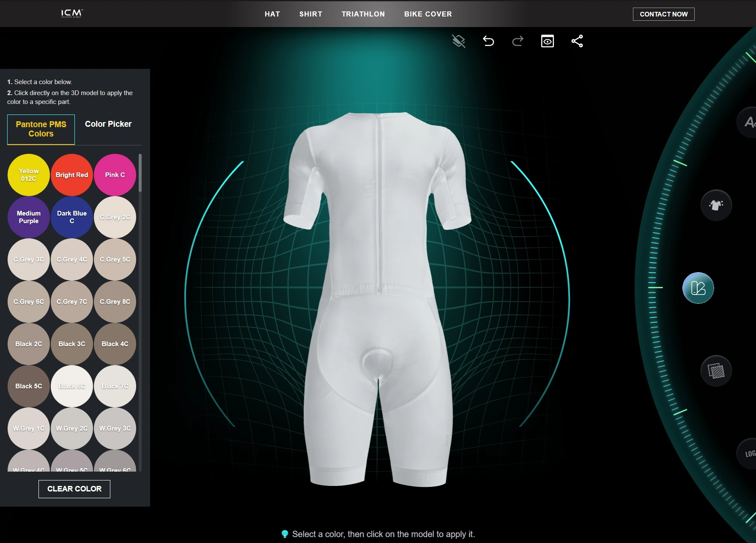The image size is (756, 543).
Task: Click the CONTACT NOW button
Action: 663,14
